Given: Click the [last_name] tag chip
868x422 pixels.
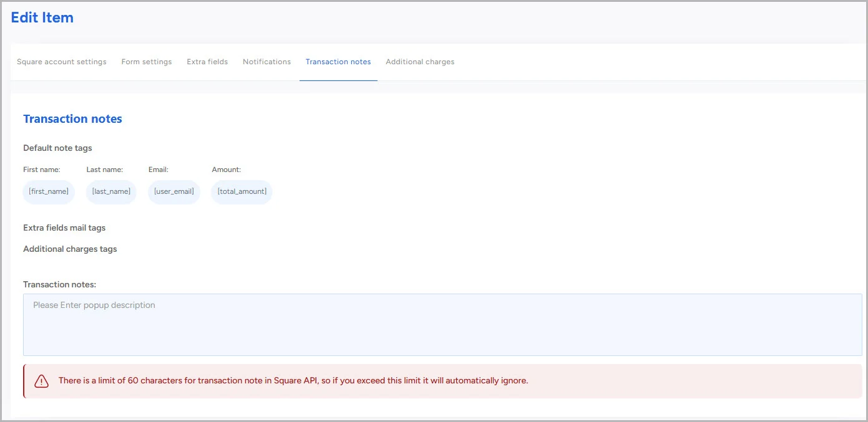Looking at the screenshot, I should point(111,191).
